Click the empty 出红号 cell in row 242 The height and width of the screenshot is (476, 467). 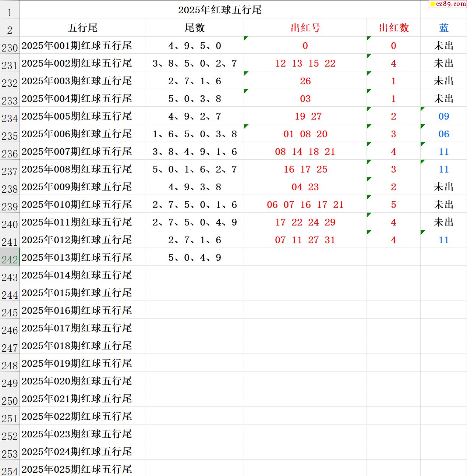click(305, 257)
